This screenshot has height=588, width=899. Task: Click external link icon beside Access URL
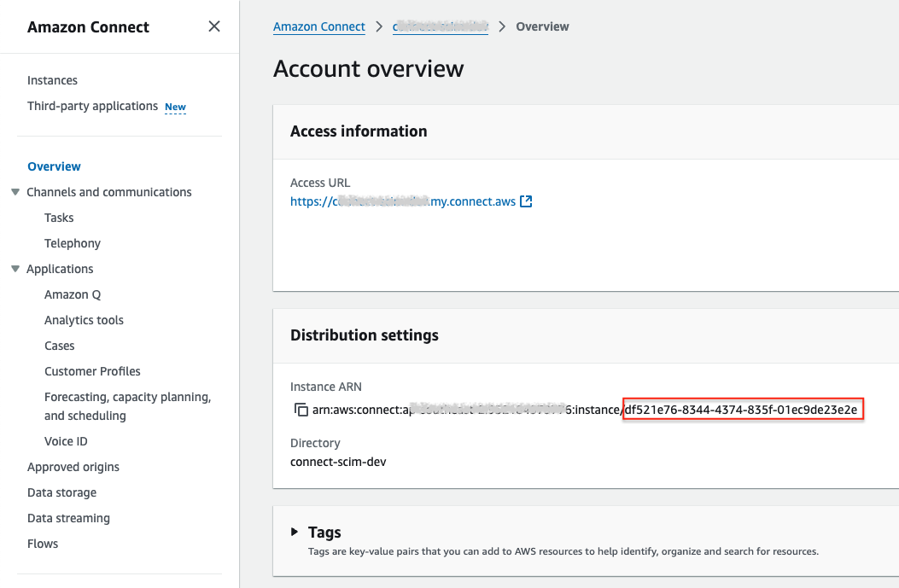point(526,202)
